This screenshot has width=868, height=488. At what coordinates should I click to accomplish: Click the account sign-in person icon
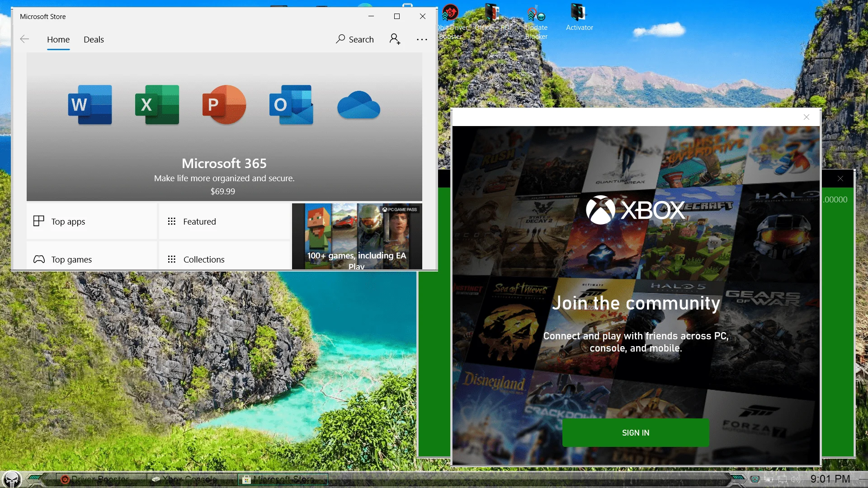click(x=395, y=39)
